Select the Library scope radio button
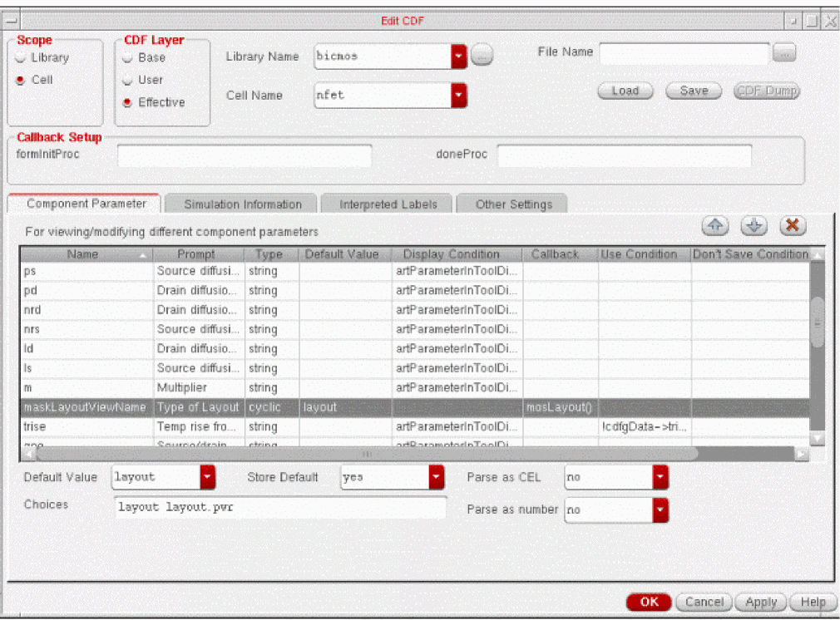 pyautogui.click(x=21, y=58)
